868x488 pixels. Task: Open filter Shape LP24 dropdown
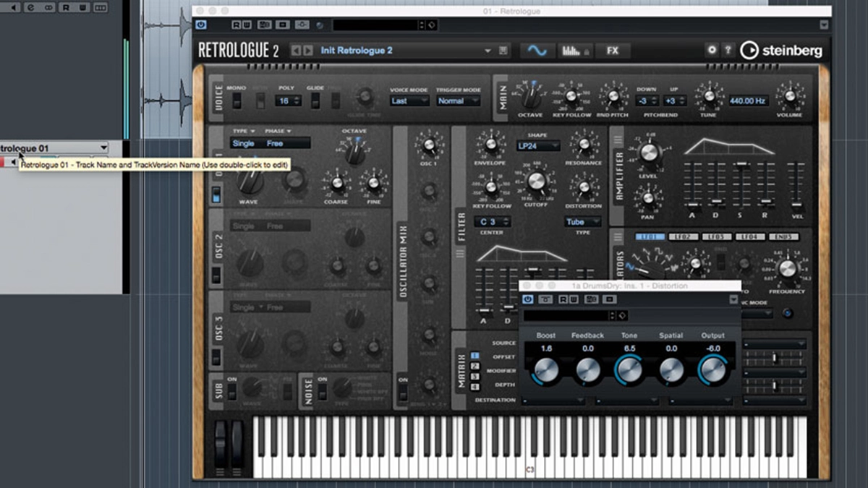pos(538,146)
